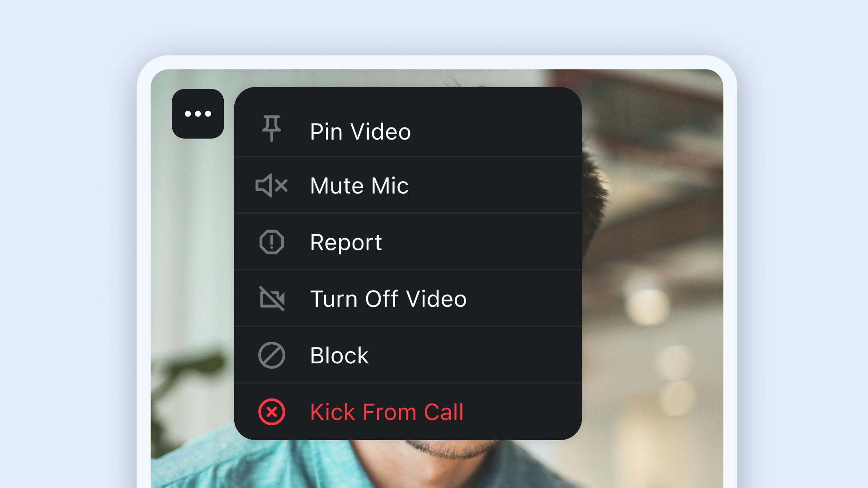Click the muted speaker icon
This screenshot has width=868, height=488.
pyautogui.click(x=271, y=185)
